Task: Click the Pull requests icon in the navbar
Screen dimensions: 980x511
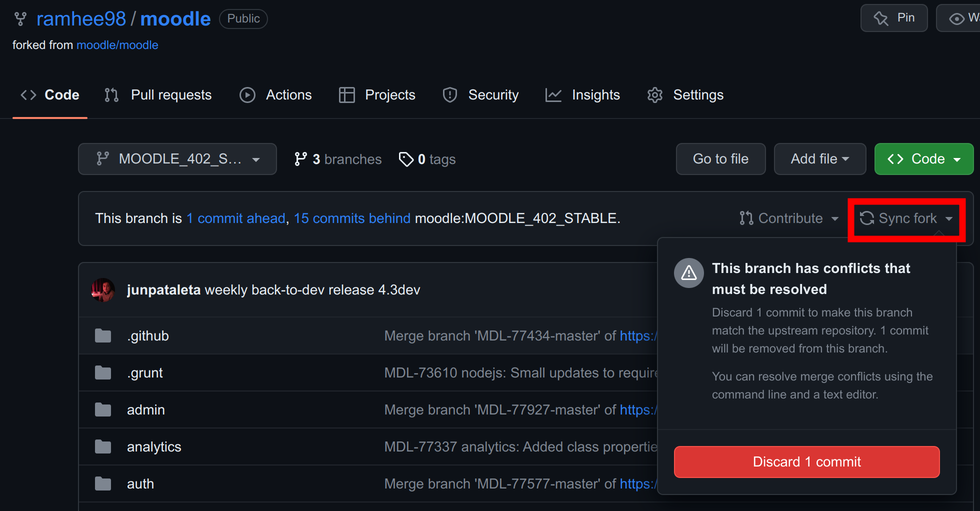Action: tap(111, 95)
